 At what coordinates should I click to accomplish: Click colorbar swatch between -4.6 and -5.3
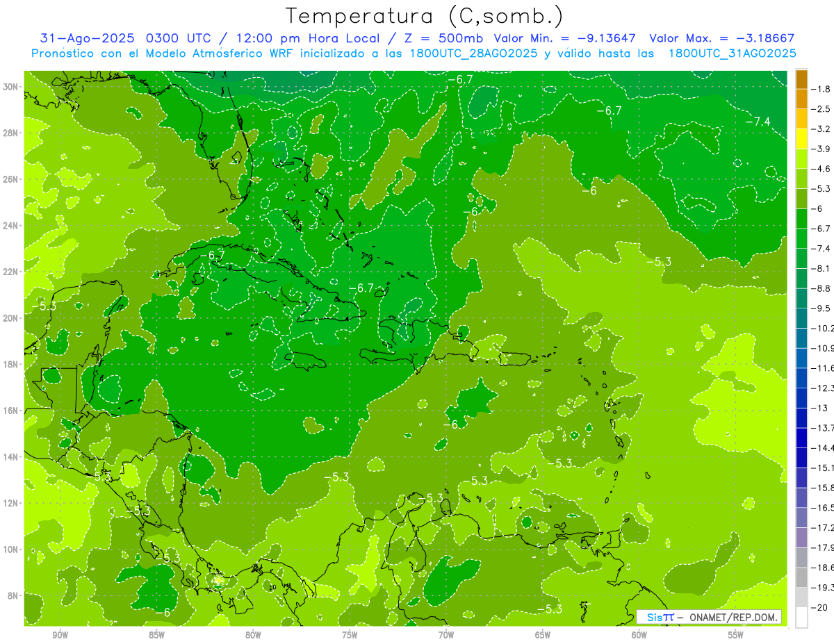pyautogui.click(x=801, y=179)
